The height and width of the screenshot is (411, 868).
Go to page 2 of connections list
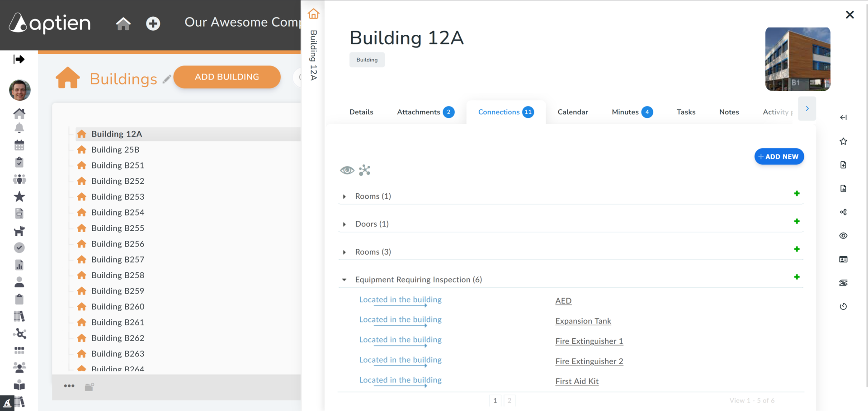[509, 400]
